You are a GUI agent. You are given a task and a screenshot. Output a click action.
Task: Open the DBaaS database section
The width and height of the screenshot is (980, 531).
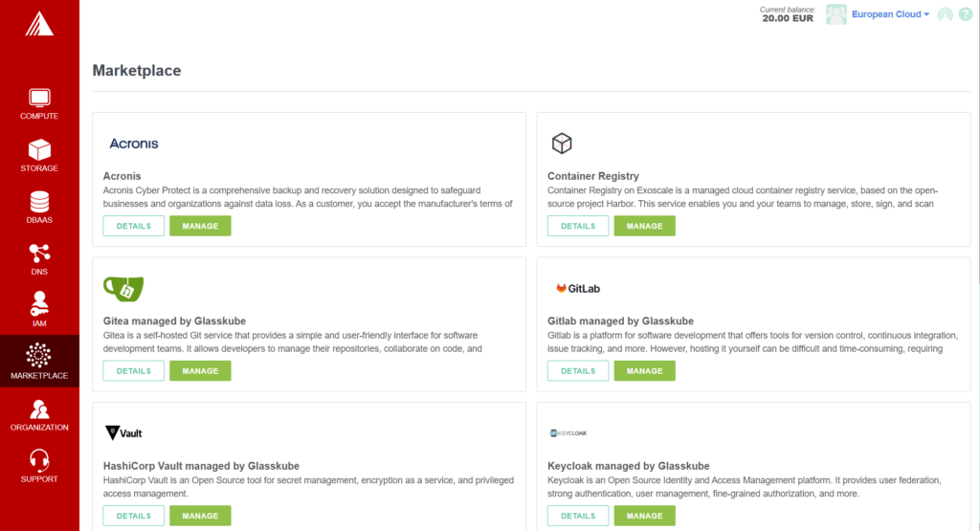point(39,208)
